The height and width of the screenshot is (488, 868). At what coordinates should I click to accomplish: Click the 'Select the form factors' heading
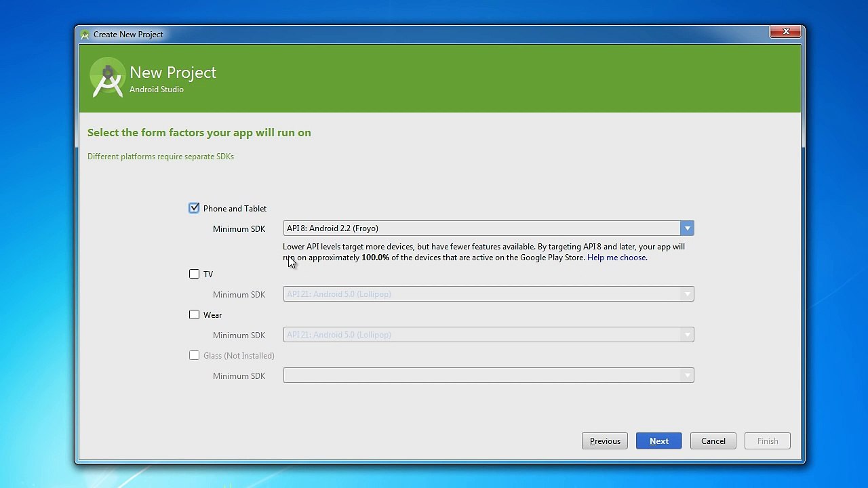point(199,133)
